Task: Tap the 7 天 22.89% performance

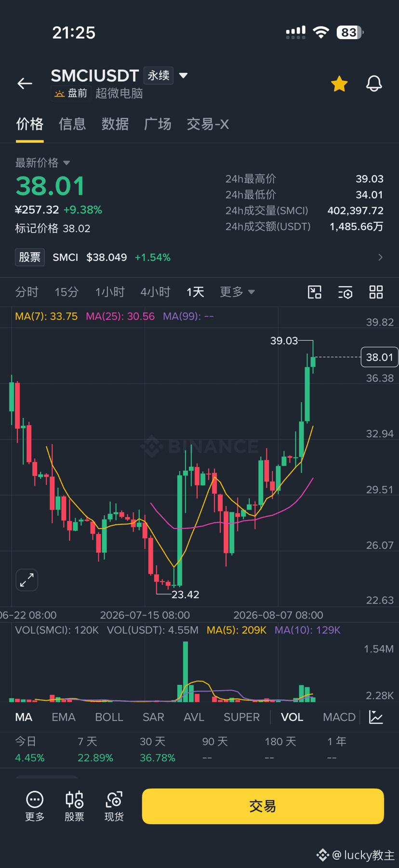Action: [95, 749]
